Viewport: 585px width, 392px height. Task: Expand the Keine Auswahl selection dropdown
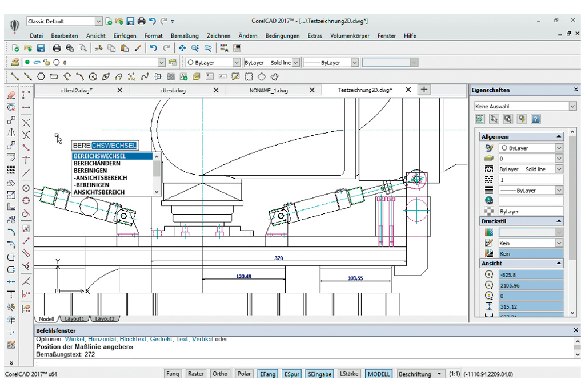pos(572,106)
